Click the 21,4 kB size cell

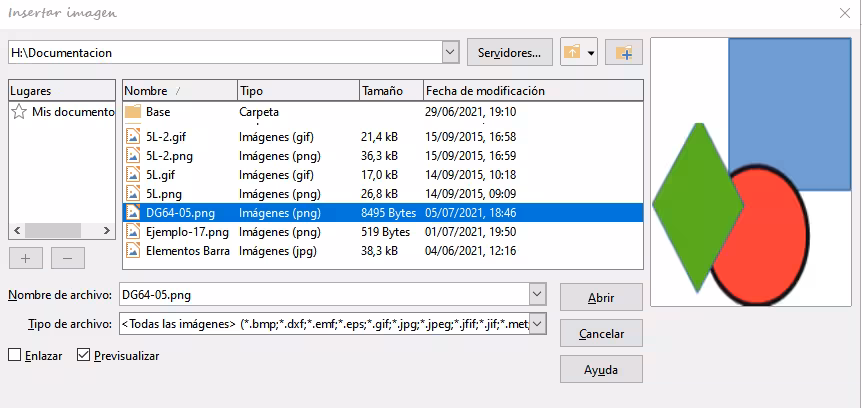click(379, 137)
